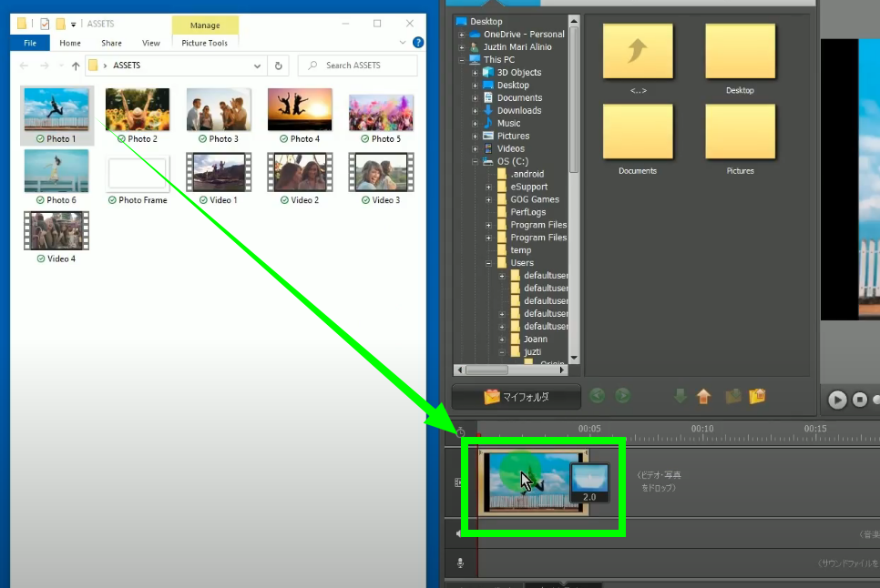Expand the OneDrive - Personal node

point(462,35)
